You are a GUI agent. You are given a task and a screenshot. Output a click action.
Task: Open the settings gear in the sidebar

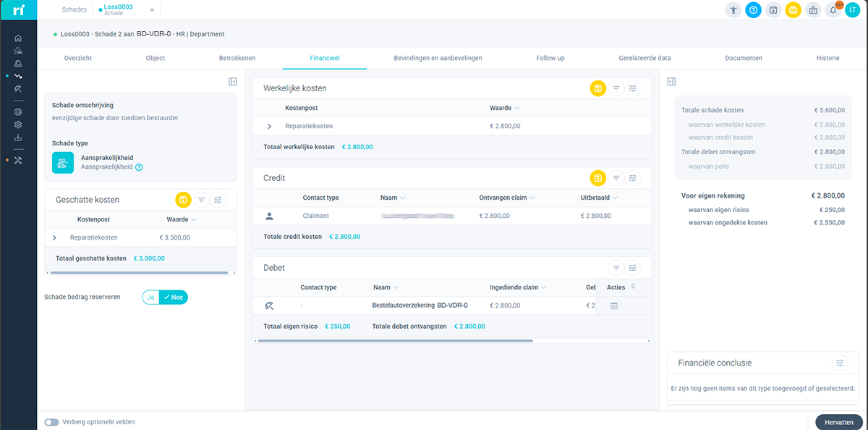point(18,125)
